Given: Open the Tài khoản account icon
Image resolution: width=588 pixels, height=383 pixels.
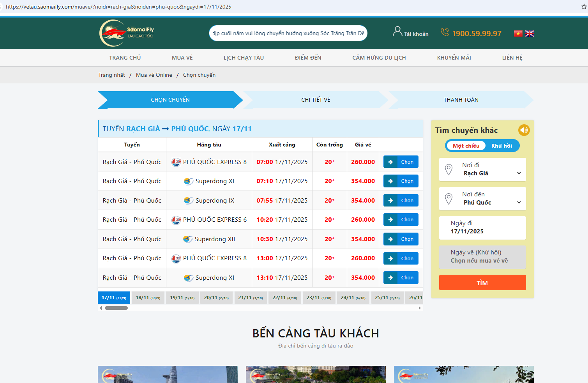Looking at the screenshot, I should point(397,31).
